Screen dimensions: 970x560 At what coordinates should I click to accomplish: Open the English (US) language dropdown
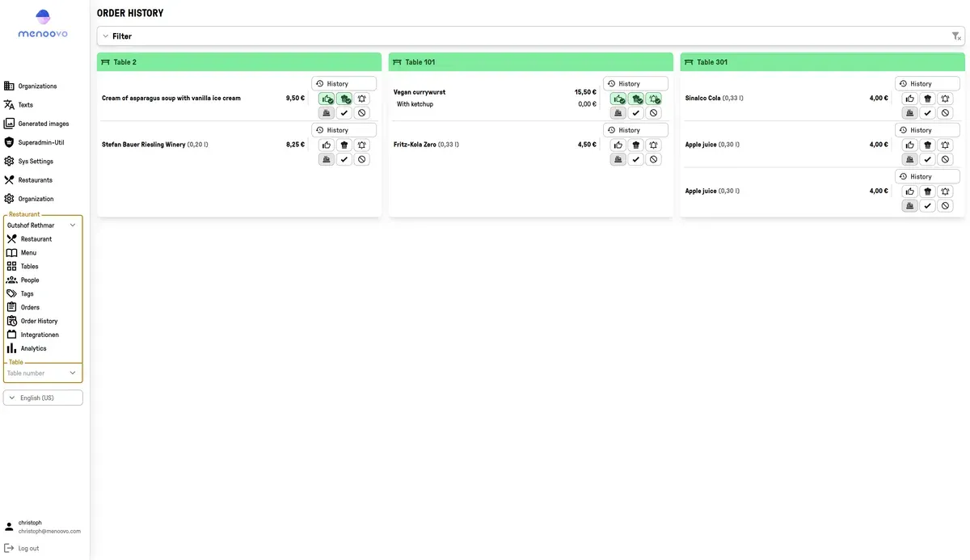(x=43, y=398)
